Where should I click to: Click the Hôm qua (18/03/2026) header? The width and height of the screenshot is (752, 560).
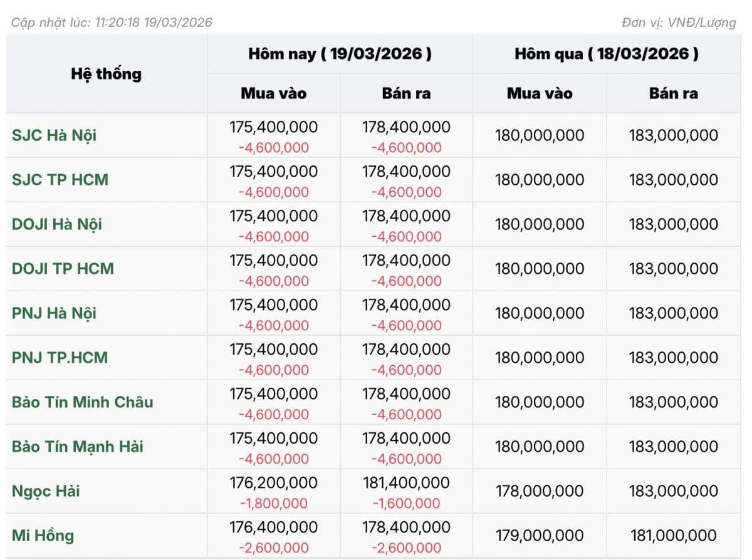click(x=607, y=54)
